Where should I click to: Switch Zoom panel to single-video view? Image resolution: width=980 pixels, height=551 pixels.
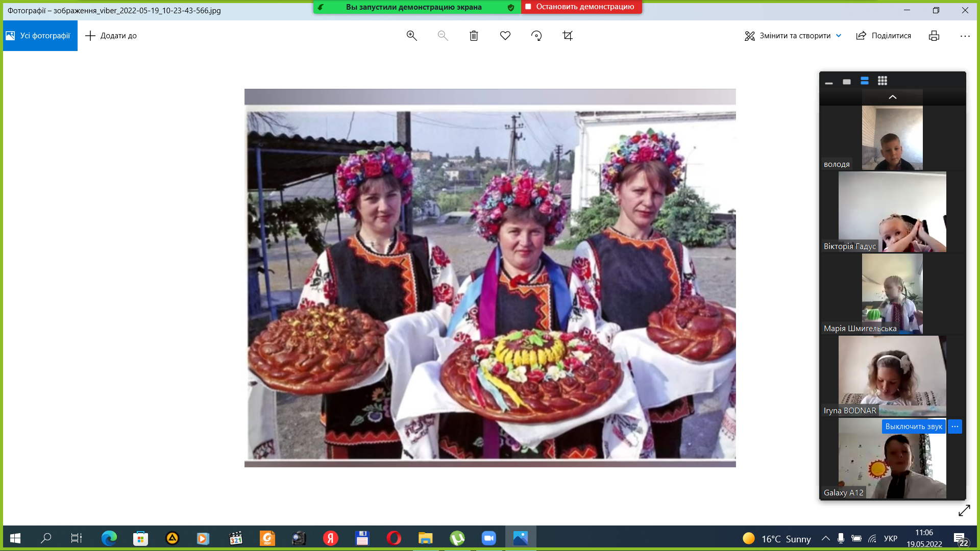coord(847,81)
